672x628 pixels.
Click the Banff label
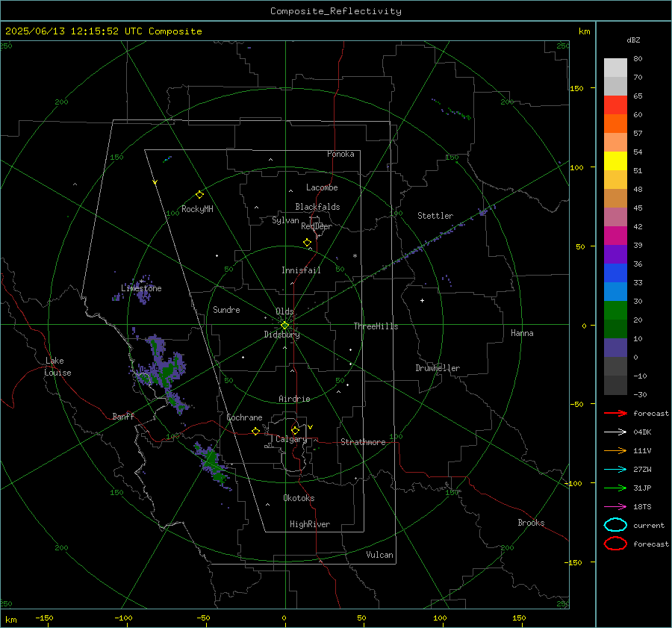pyautogui.click(x=123, y=416)
